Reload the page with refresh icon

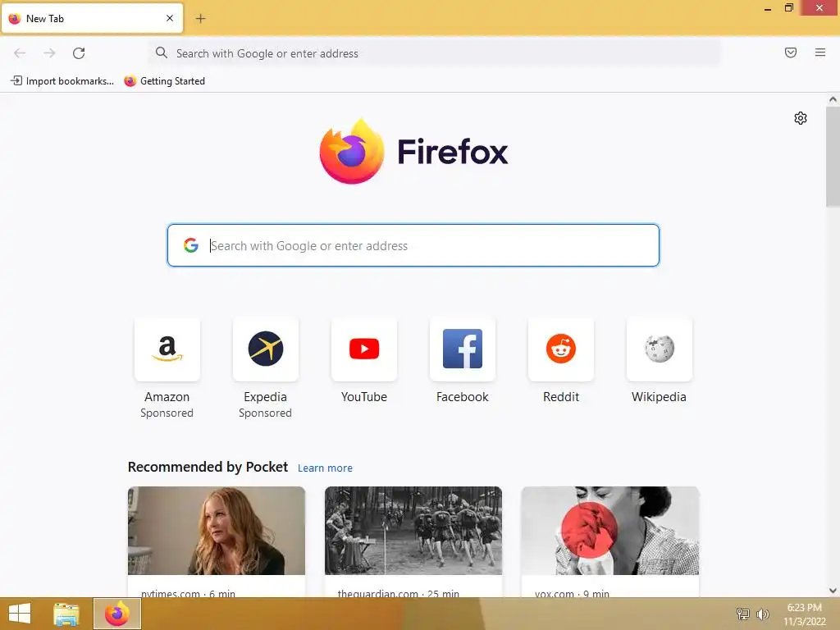pyautogui.click(x=79, y=53)
